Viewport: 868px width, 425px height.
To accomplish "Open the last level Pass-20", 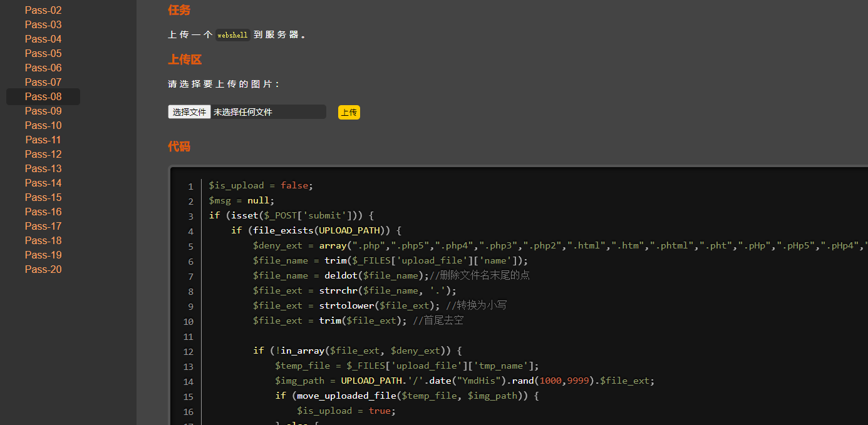I will 43,269.
